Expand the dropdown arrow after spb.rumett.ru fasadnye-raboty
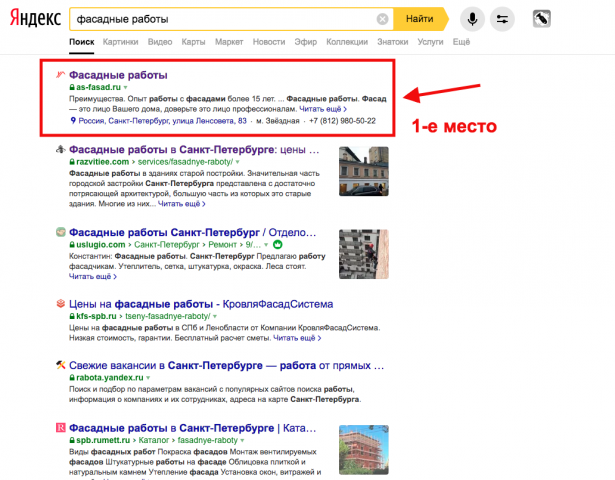Screen dimensions: 615x480 [x=242, y=440]
